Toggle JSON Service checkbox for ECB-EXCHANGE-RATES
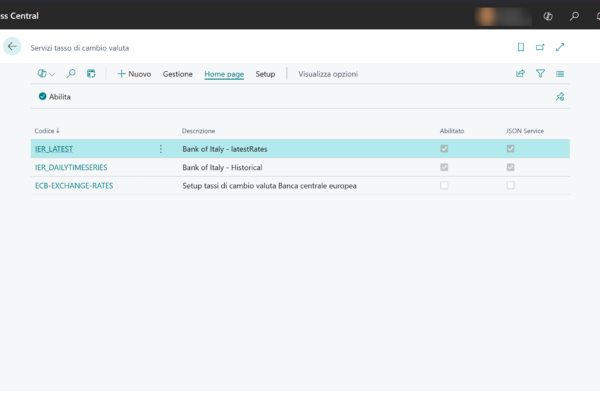This screenshot has width=600, height=403. [510, 185]
